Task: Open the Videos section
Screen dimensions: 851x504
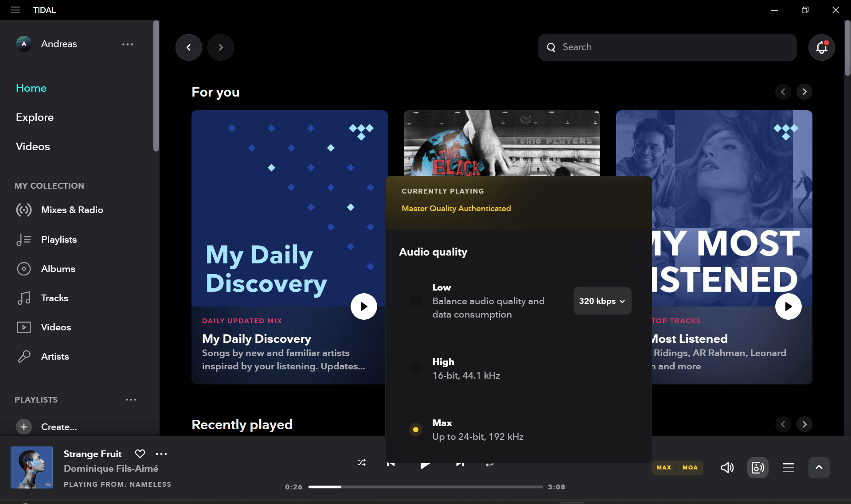Action: [32, 147]
